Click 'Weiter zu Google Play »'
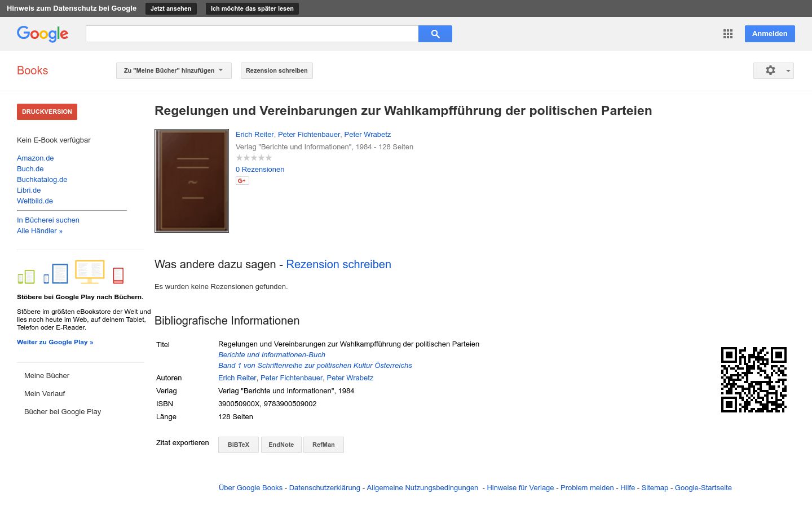 (55, 342)
